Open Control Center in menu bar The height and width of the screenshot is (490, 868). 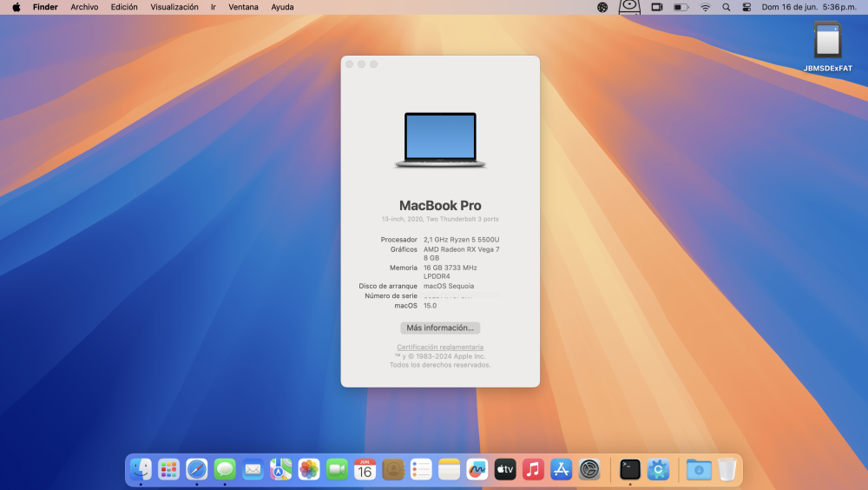tap(746, 7)
